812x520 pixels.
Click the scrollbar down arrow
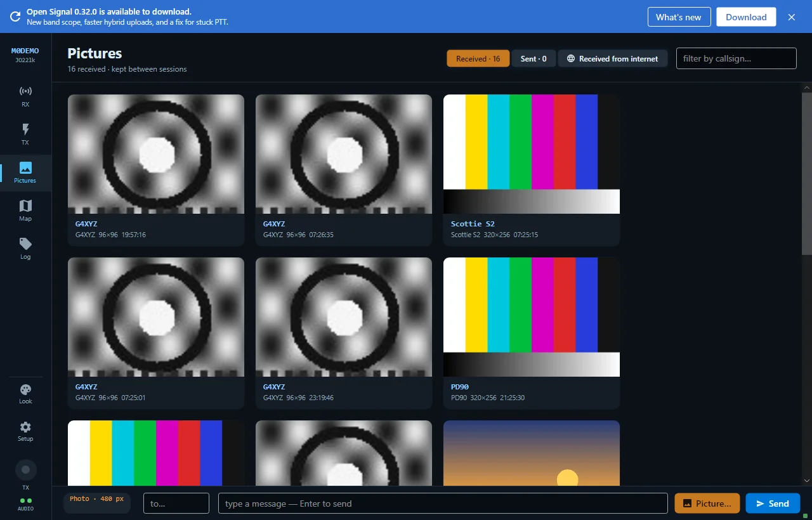coord(807,481)
